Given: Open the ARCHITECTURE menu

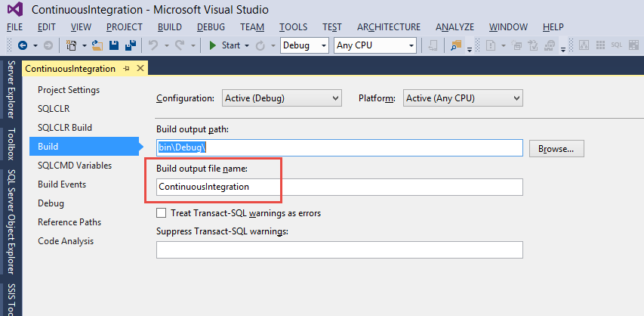Looking at the screenshot, I should (x=389, y=26).
